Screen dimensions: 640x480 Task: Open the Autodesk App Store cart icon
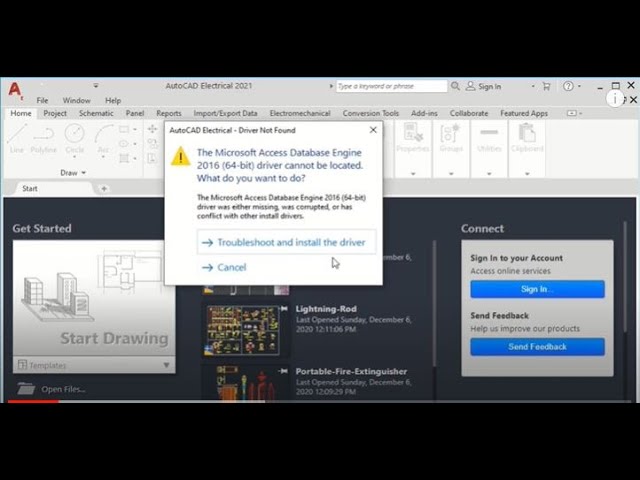[546, 86]
